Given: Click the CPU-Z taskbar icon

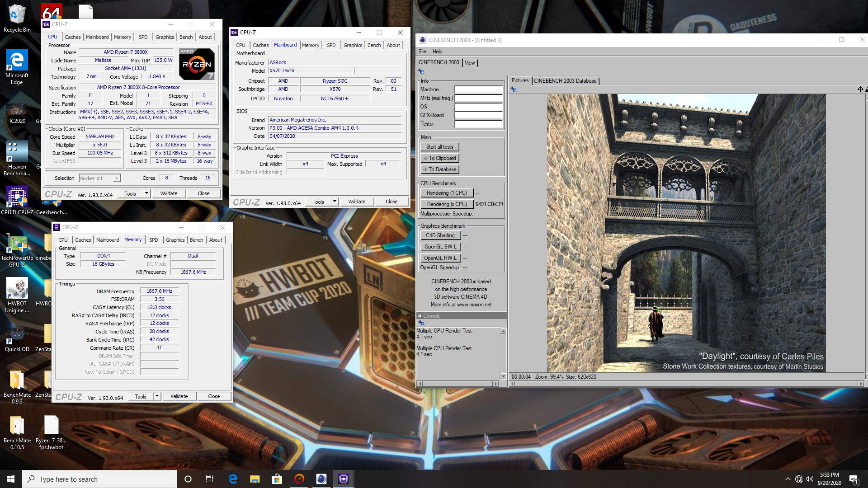Looking at the screenshot, I should click(344, 479).
